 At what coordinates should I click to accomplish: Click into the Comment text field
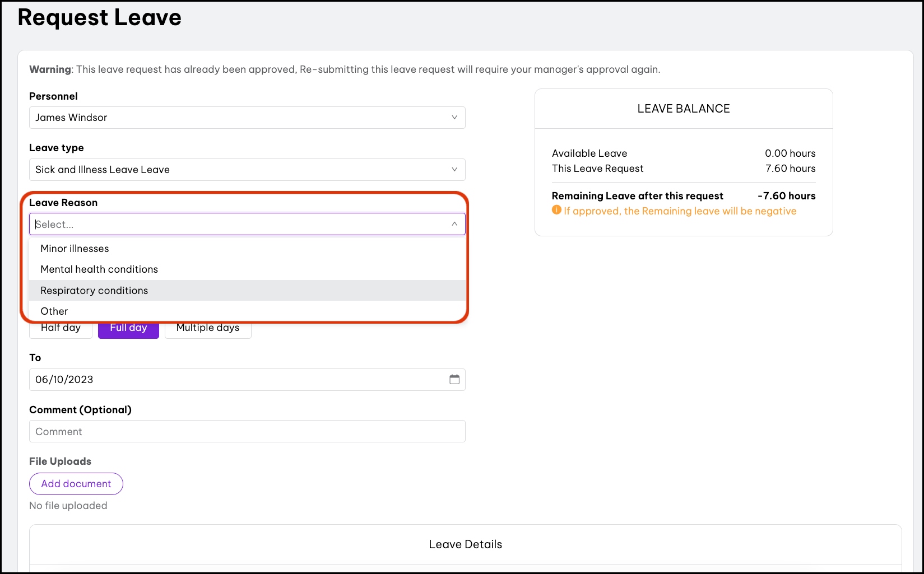pyautogui.click(x=247, y=432)
